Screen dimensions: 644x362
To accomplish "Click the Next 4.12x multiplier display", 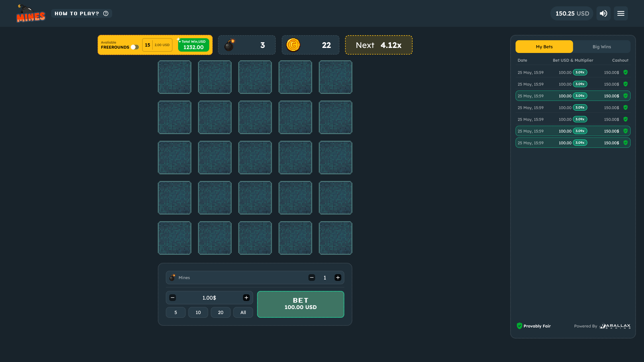I will (379, 45).
